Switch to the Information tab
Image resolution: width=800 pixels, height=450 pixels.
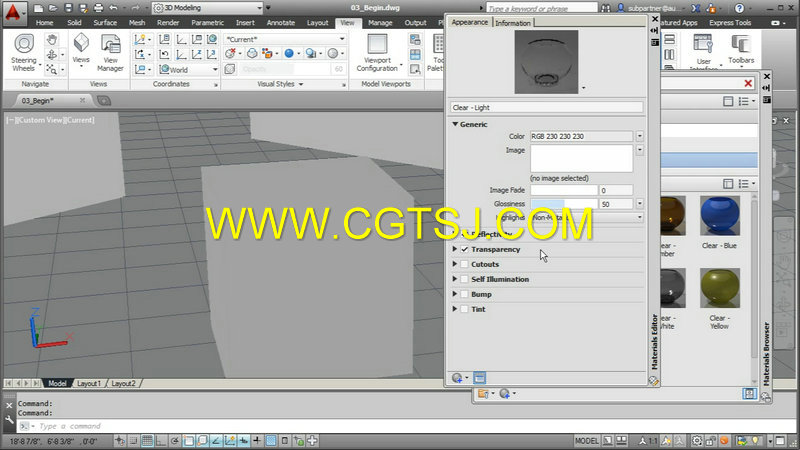pyautogui.click(x=513, y=23)
